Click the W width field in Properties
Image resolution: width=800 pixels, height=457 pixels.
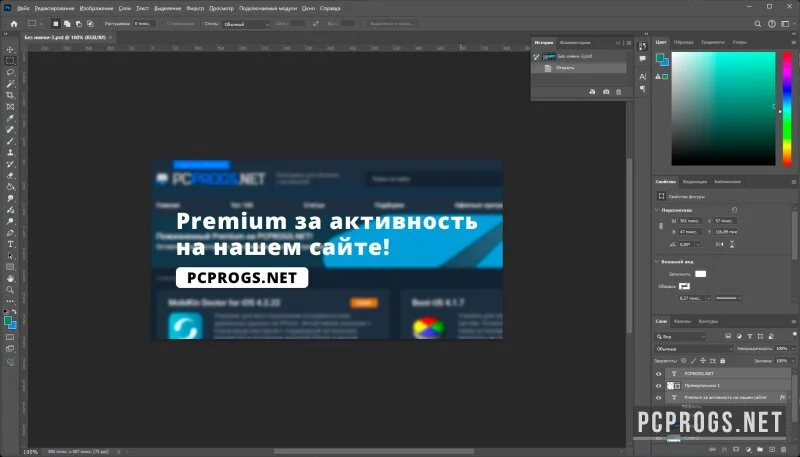689,221
